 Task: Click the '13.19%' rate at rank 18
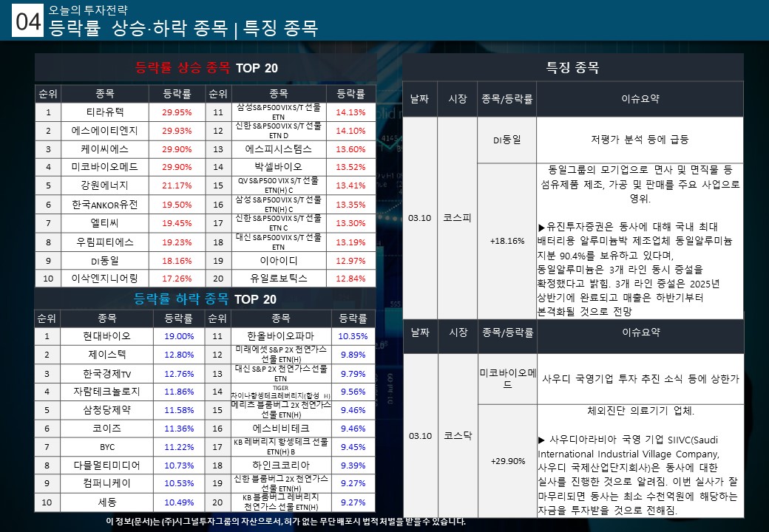(x=350, y=242)
